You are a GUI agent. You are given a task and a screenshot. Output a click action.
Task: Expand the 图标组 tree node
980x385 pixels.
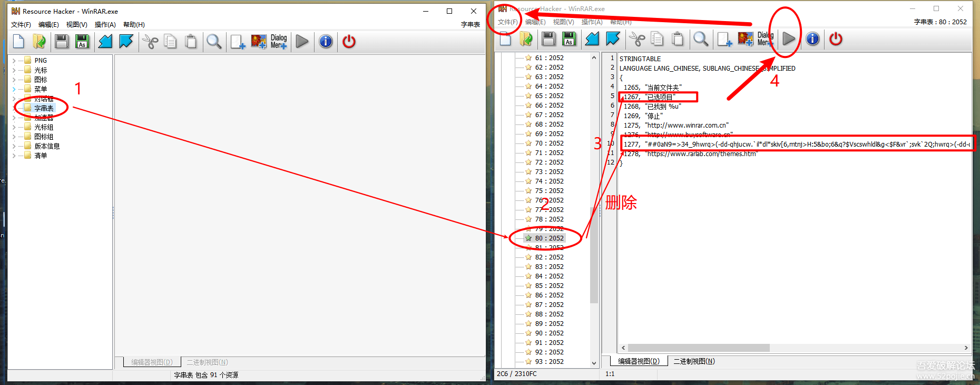(14, 137)
